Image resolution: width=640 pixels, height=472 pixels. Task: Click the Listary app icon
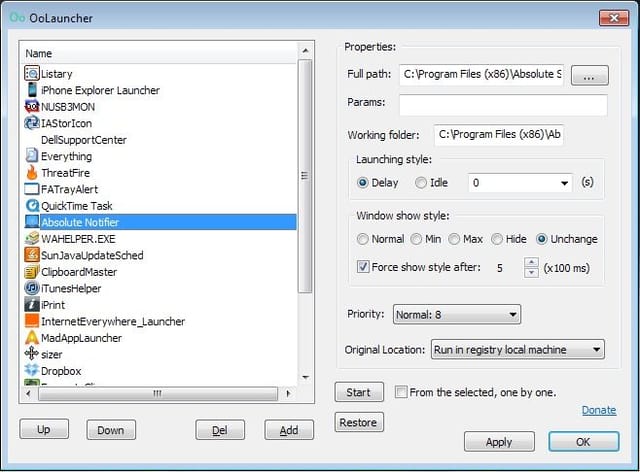click(x=32, y=74)
